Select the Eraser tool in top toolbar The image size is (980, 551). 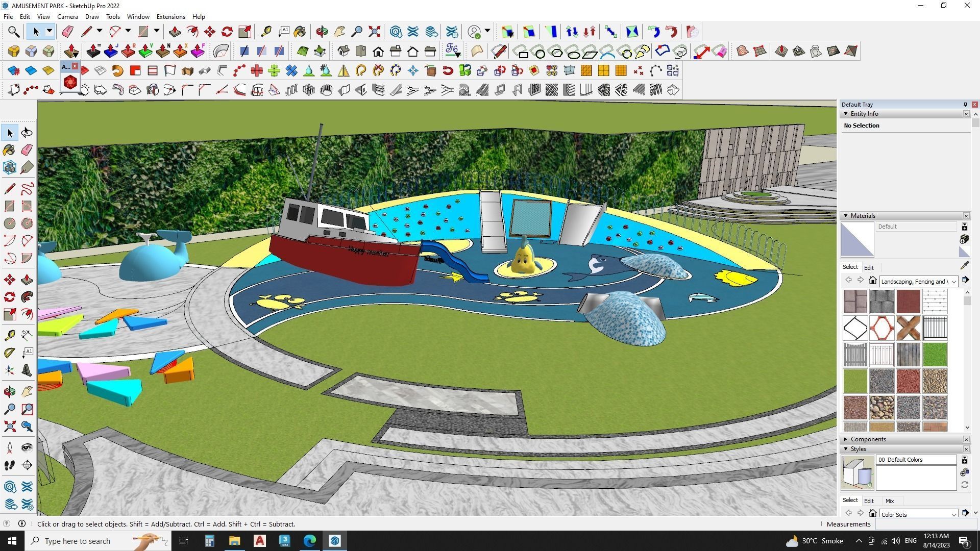pos(67,32)
